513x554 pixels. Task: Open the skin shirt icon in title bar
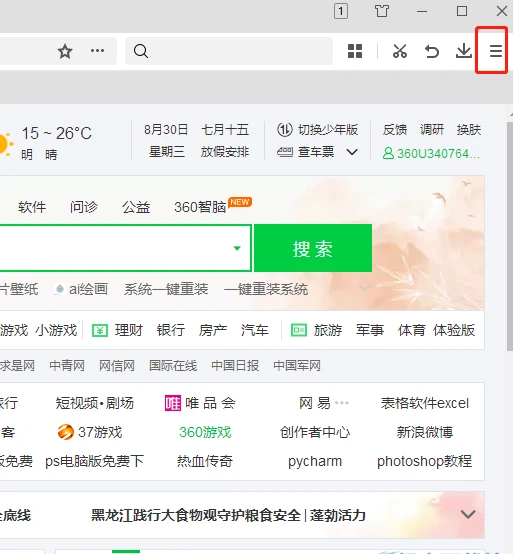click(x=382, y=11)
